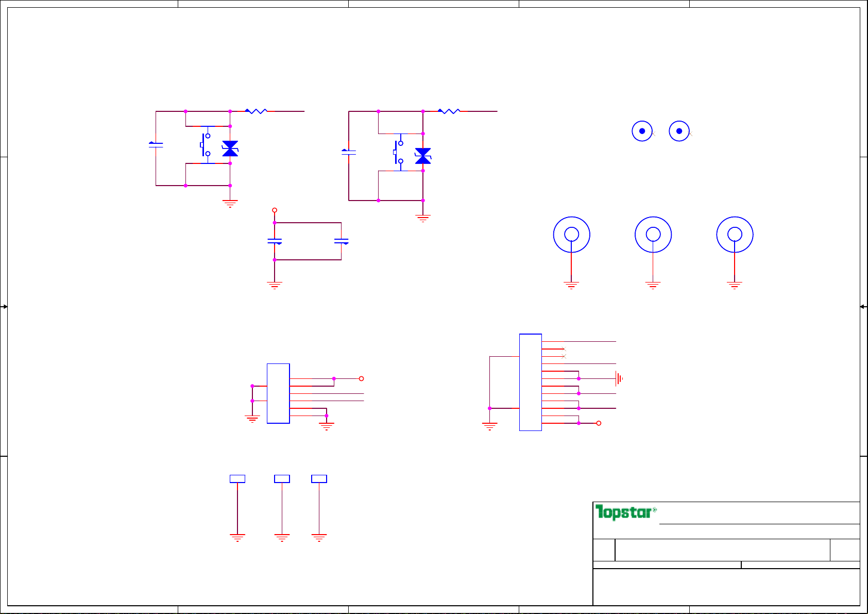Image resolution: width=868 pixels, height=614 pixels.
Task: Select the TVS diode in the left circuit
Action: click(x=230, y=148)
